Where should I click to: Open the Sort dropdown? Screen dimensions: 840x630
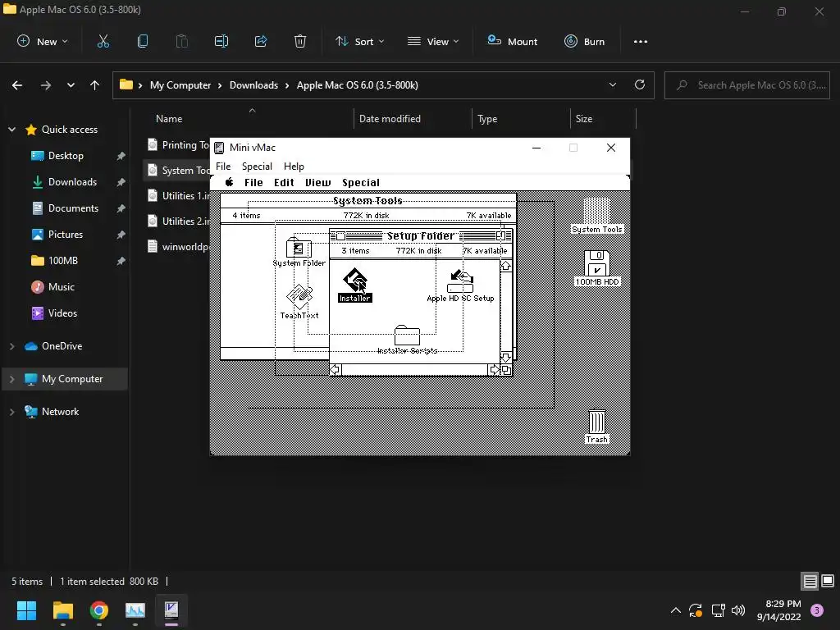(x=360, y=41)
